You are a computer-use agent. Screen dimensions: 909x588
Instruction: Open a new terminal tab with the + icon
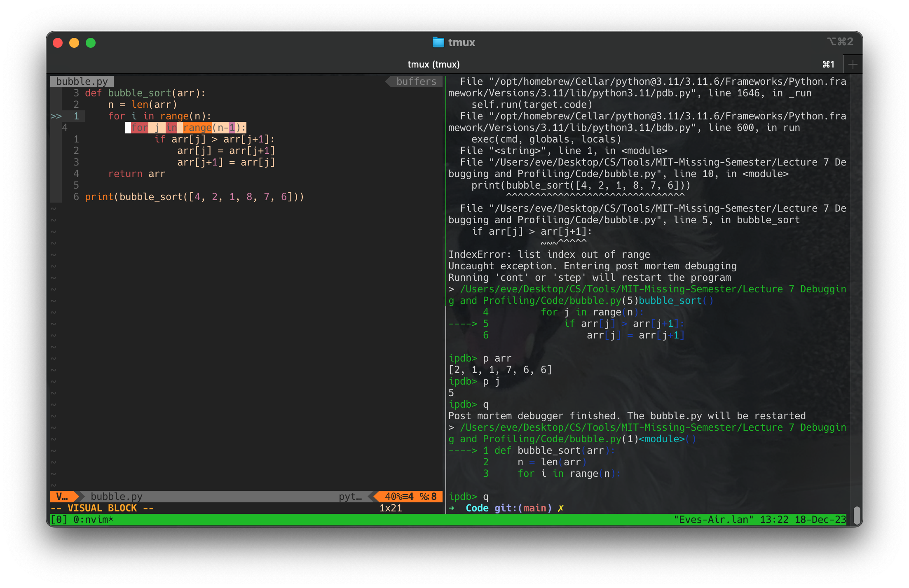pyautogui.click(x=853, y=64)
